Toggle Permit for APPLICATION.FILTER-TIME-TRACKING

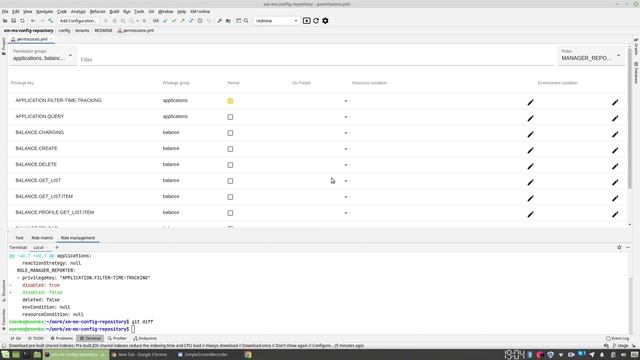point(230,101)
